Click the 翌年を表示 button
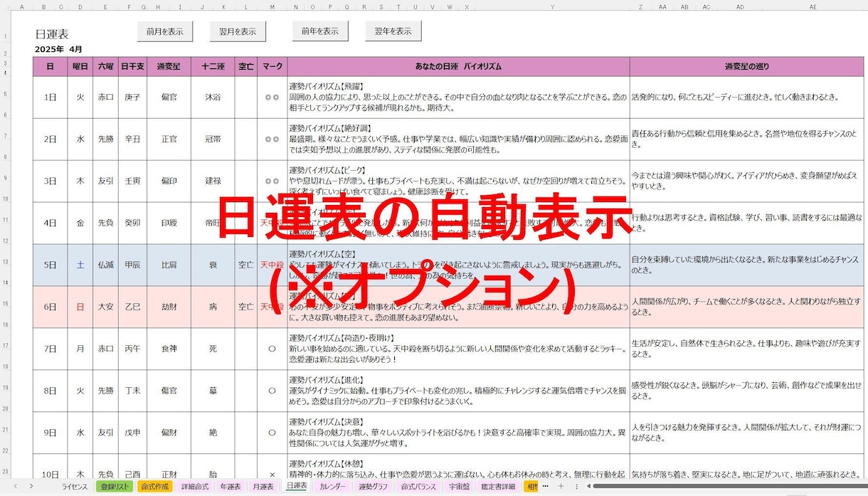 click(x=393, y=31)
